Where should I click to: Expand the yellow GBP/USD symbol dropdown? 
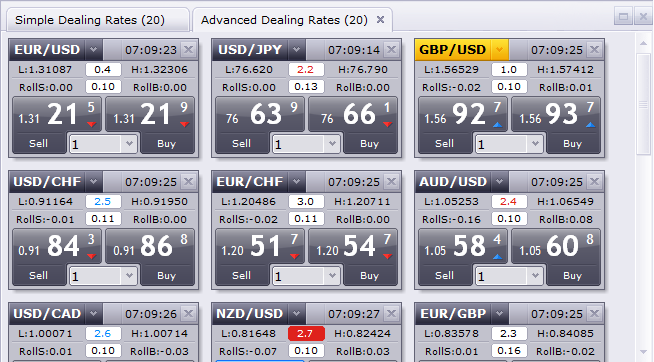point(499,50)
